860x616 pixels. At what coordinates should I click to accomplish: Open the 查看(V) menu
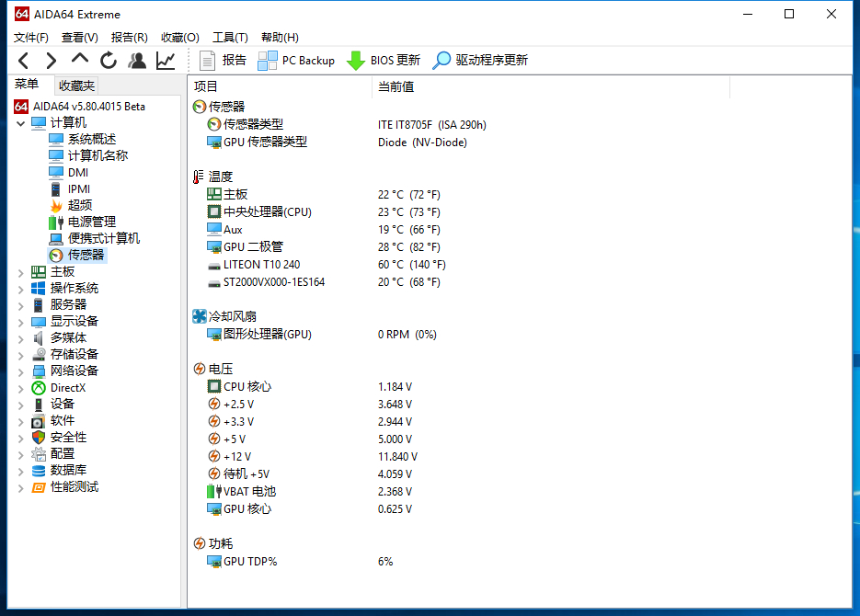pos(79,38)
